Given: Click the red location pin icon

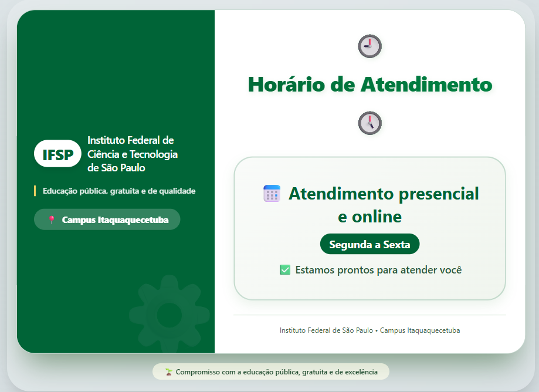Looking at the screenshot, I should pos(52,220).
